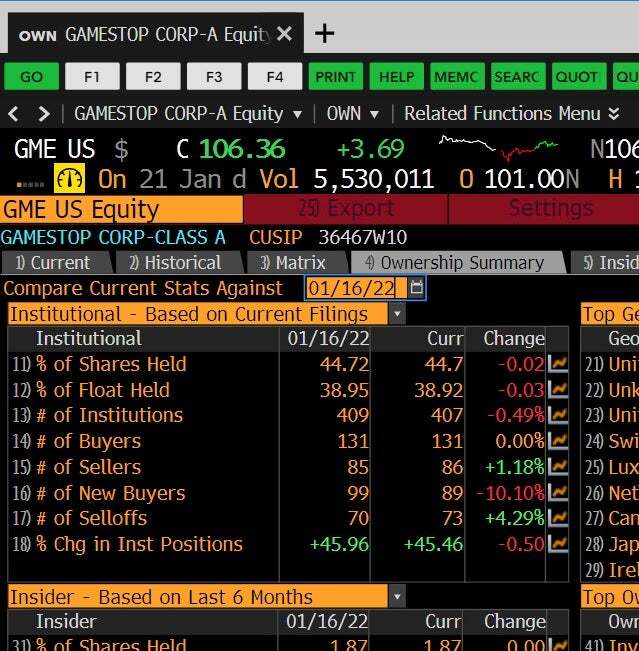Click the yellow gauge icon beside On 21 Jan
This screenshot has width=639, height=651.
click(69, 179)
